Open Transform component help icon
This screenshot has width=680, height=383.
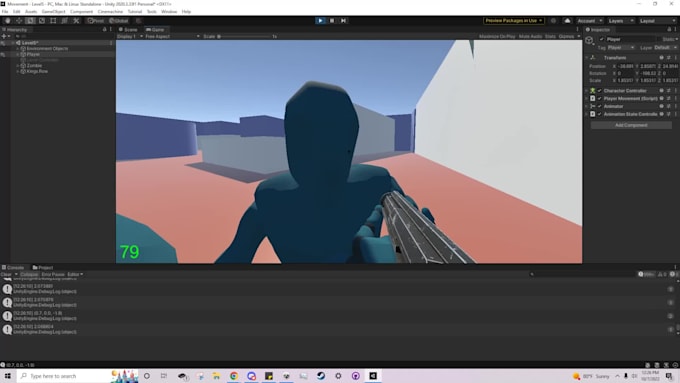coord(661,58)
